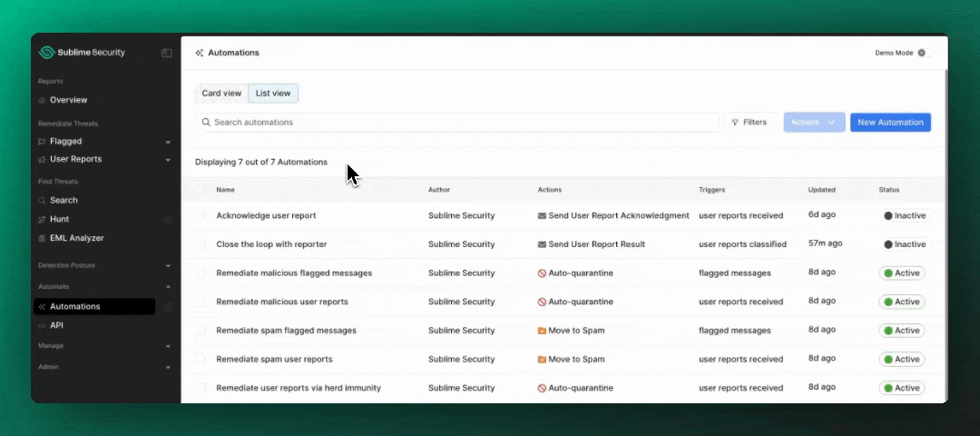
Task: Click the Sublime Security logo
Action: (x=82, y=53)
